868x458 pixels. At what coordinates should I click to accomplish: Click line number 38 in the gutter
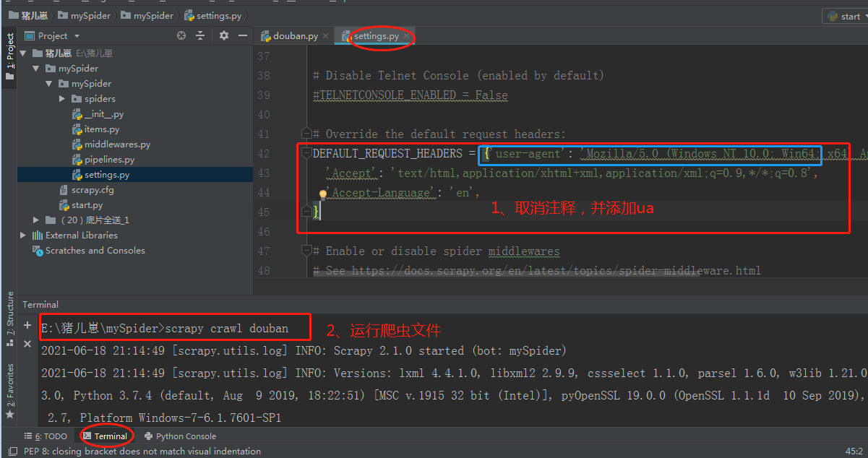coord(263,75)
